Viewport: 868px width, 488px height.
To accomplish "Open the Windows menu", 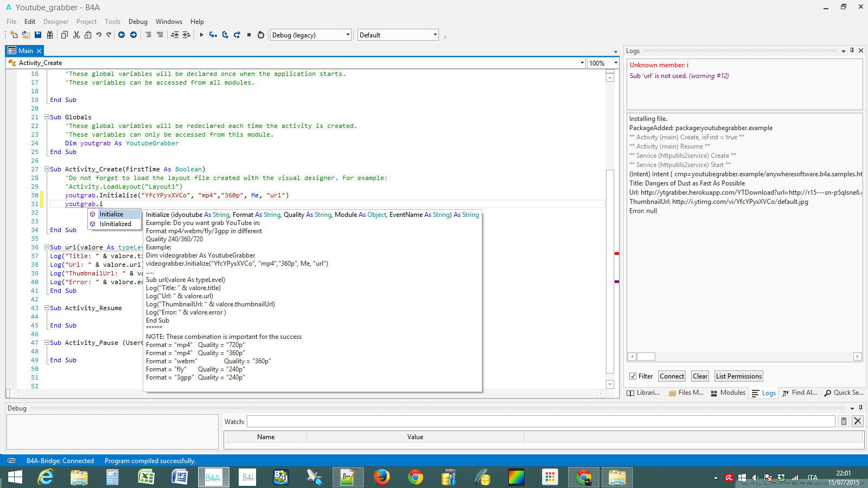I will 169,22.
